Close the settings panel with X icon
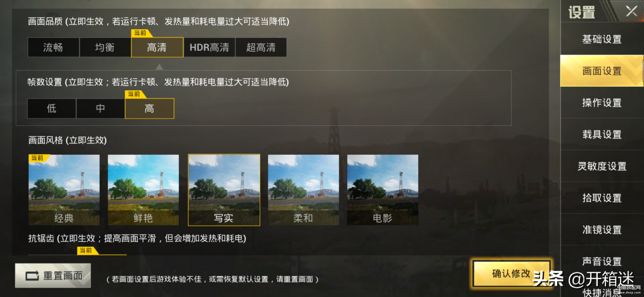The width and height of the screenshot is (644, 297). 632,11
